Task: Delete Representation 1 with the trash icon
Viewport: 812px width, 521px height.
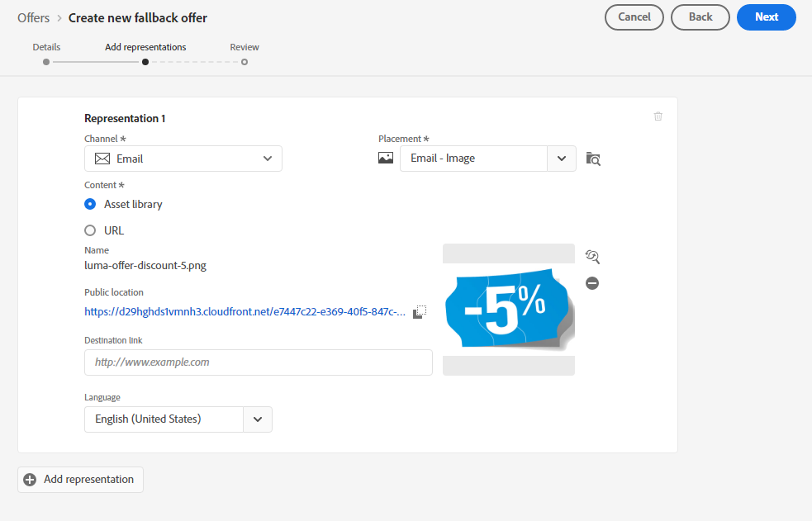Action: point(658,116)
